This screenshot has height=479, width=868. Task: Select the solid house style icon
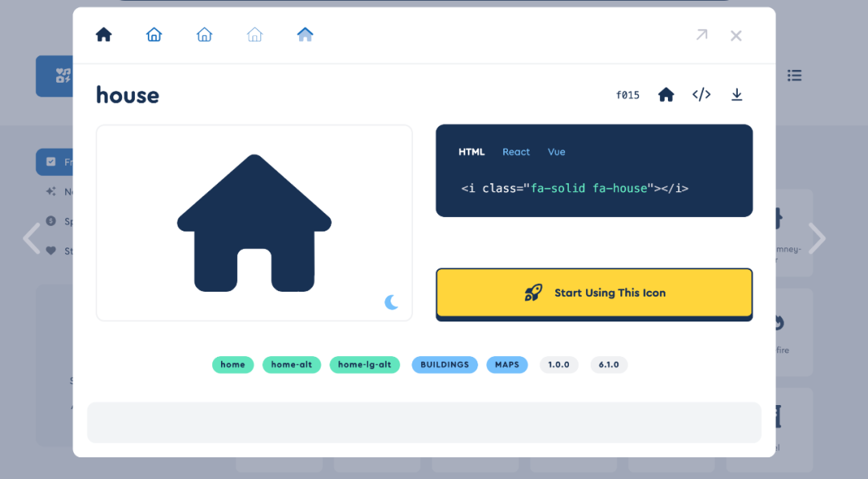point(104,35)
